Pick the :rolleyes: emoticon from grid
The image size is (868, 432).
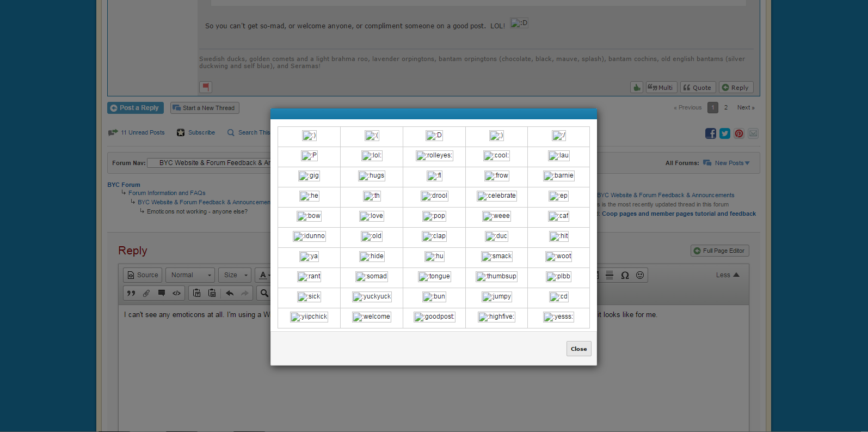(434, 156)
